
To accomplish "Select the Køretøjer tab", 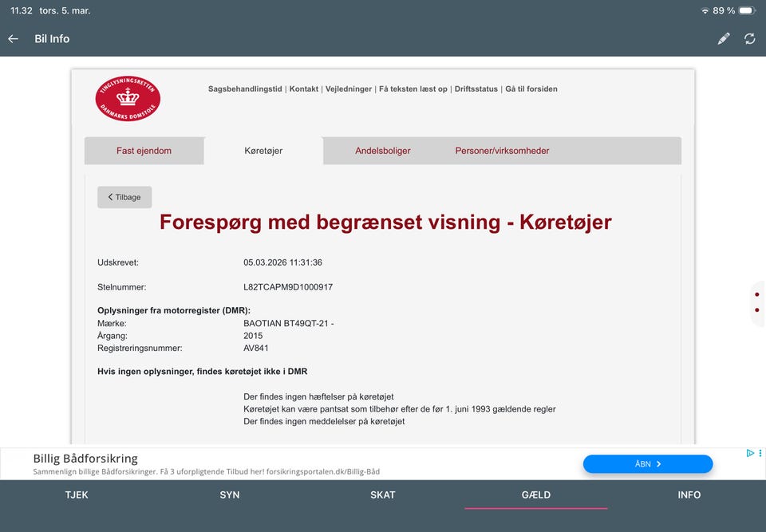I will [x=263, y=151].
